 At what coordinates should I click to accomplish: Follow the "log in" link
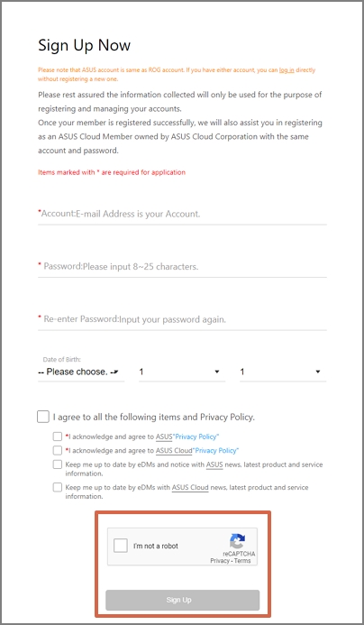click(287, 70)
